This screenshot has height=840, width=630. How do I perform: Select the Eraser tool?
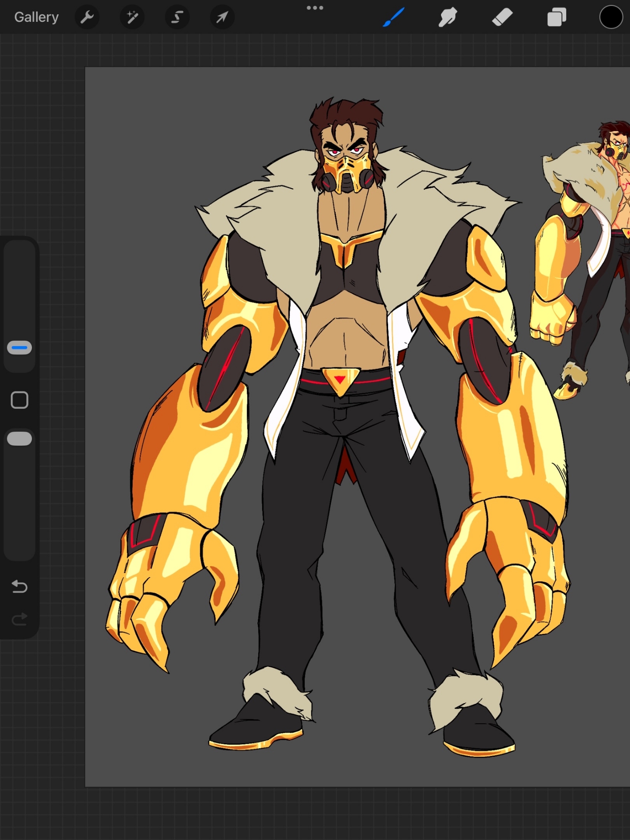coord(502,17)
